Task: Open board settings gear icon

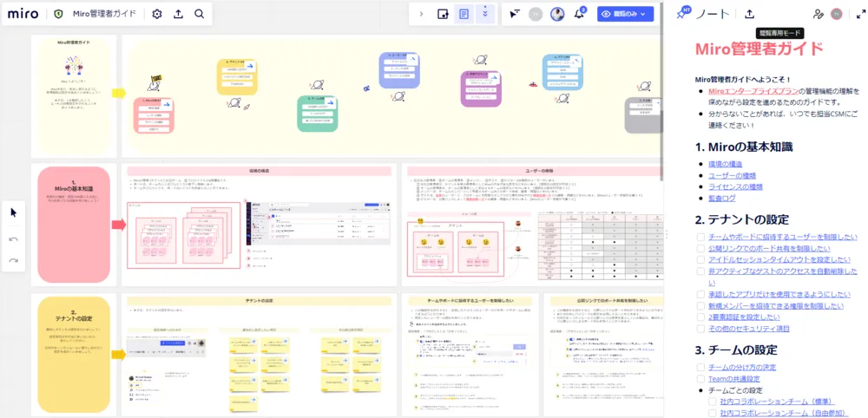Action: 157,14
